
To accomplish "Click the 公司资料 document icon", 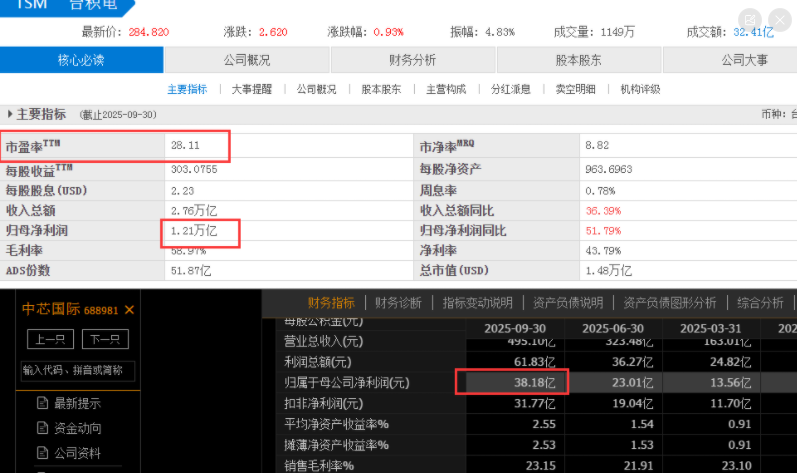I will 43,452.
